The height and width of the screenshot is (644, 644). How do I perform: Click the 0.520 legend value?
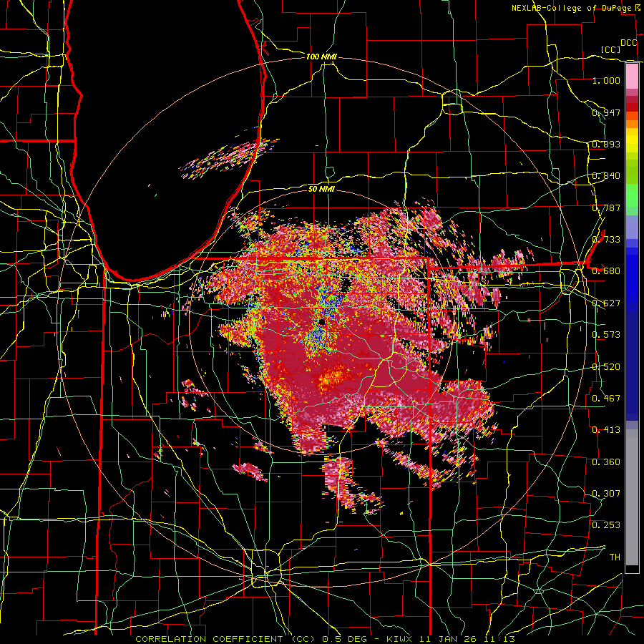pos(606,367)
